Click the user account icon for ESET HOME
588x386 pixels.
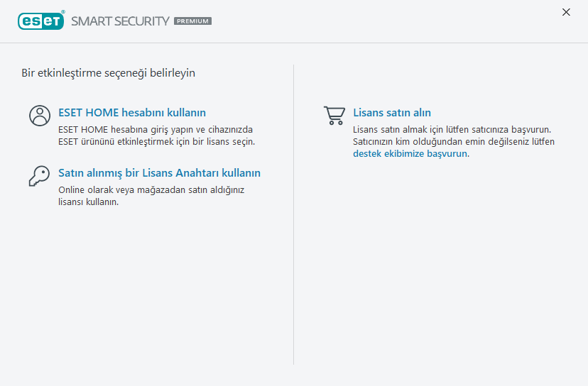point(40,116)
